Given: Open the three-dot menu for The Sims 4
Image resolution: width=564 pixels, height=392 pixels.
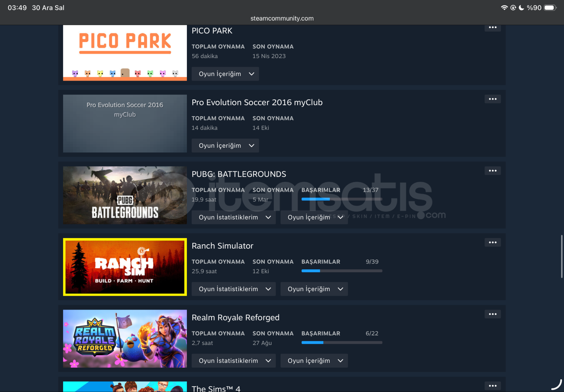Looking at the screenshot, I should (493, 386).
